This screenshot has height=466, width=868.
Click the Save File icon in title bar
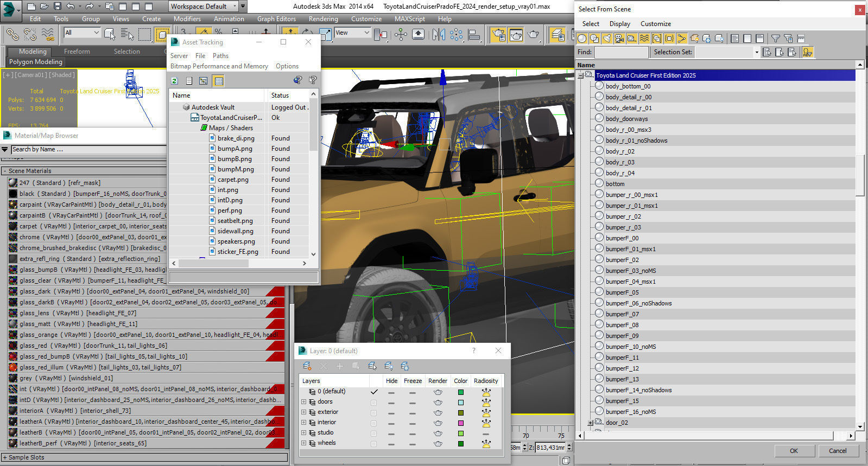(57, 7)
